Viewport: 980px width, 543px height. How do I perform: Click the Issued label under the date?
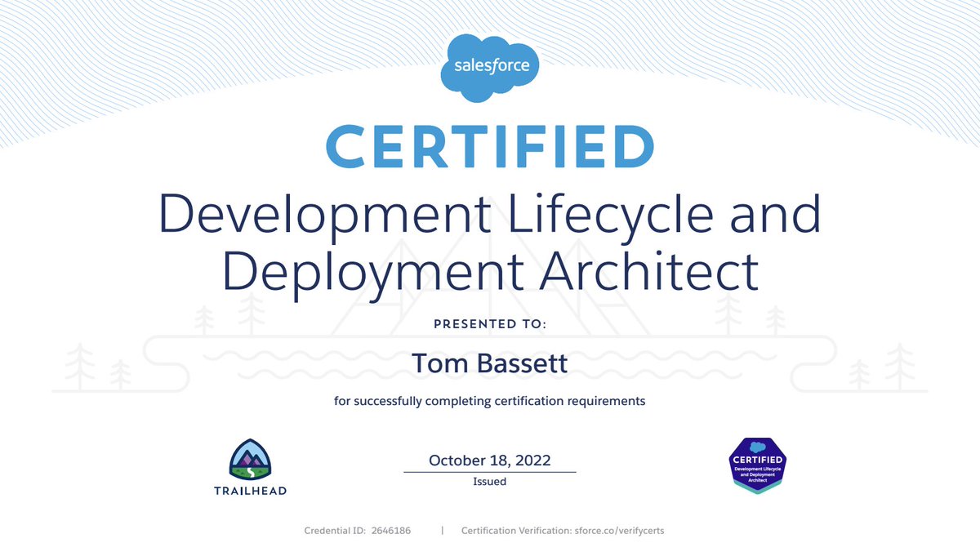click(488, 481)
